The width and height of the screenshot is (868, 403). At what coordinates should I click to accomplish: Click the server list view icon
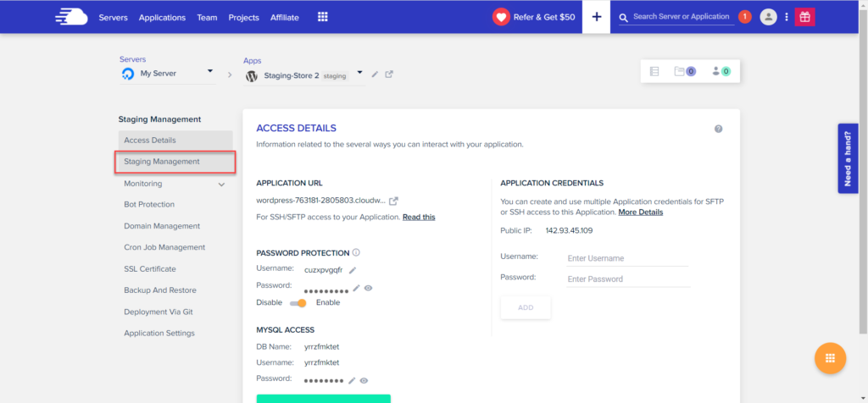tap(654, 71)
